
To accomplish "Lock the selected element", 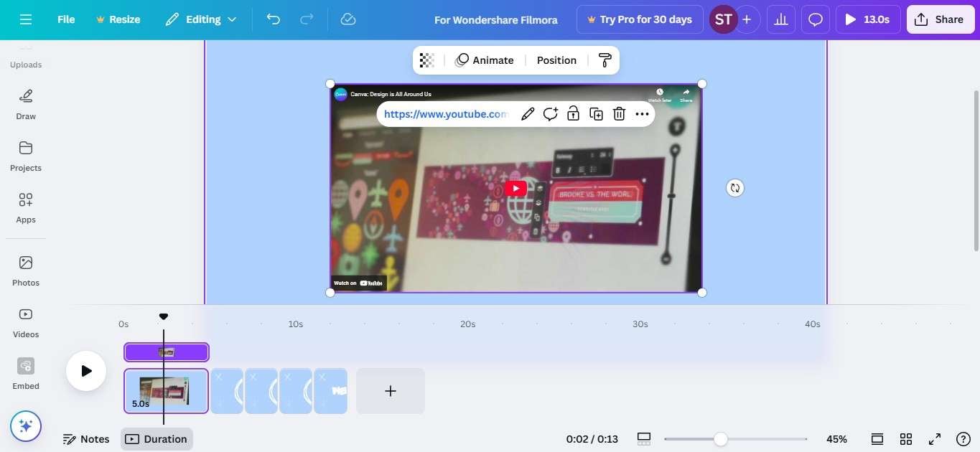I will coord(573,114).
